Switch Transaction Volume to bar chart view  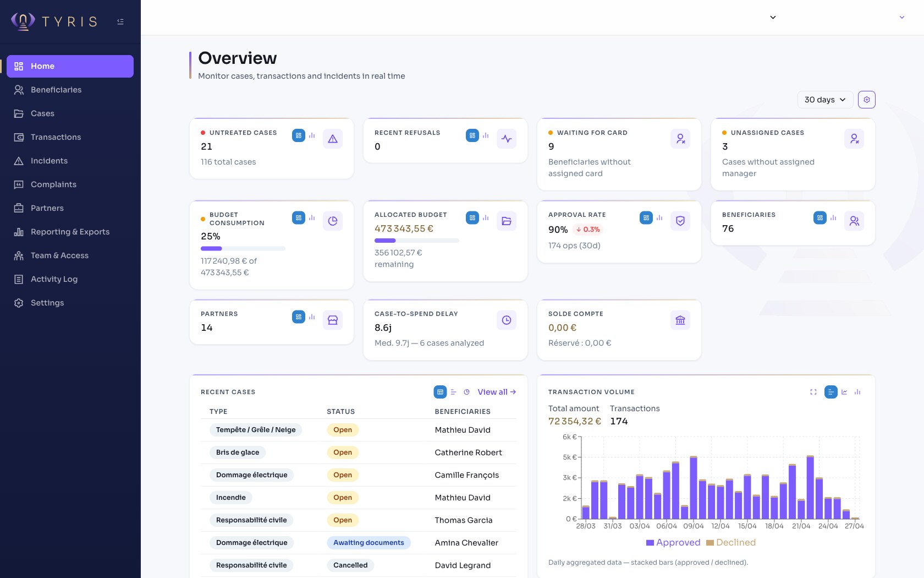(857, 392)
